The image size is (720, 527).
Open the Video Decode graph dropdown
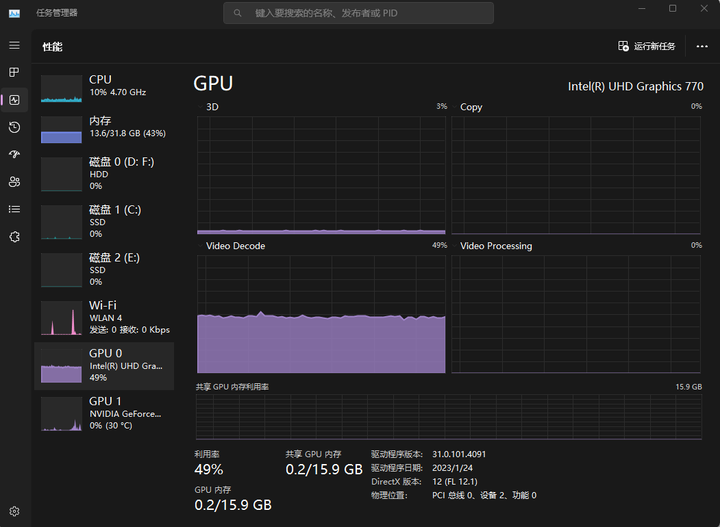[200, 246]
